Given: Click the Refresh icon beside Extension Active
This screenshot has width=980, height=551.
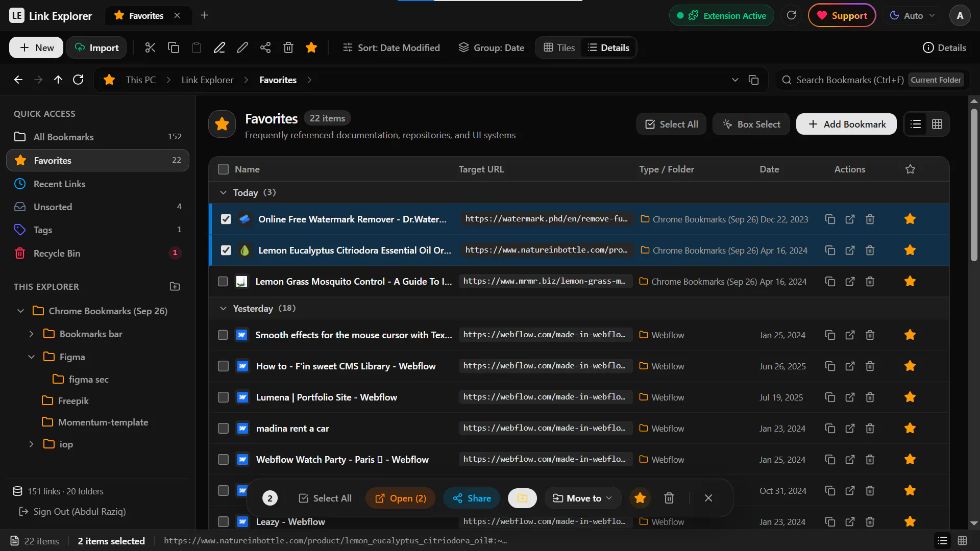Looking at the screenshot, I should tap(791, 15).
